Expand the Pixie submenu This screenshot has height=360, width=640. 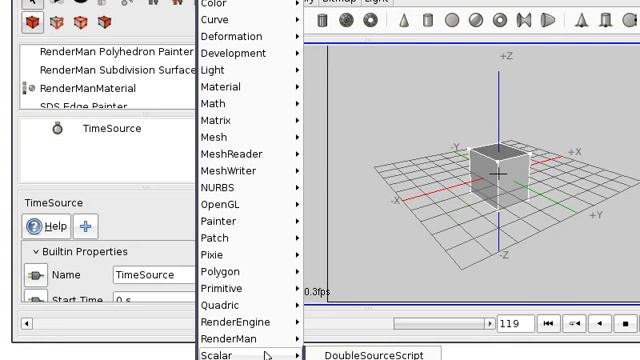point(250,255)
